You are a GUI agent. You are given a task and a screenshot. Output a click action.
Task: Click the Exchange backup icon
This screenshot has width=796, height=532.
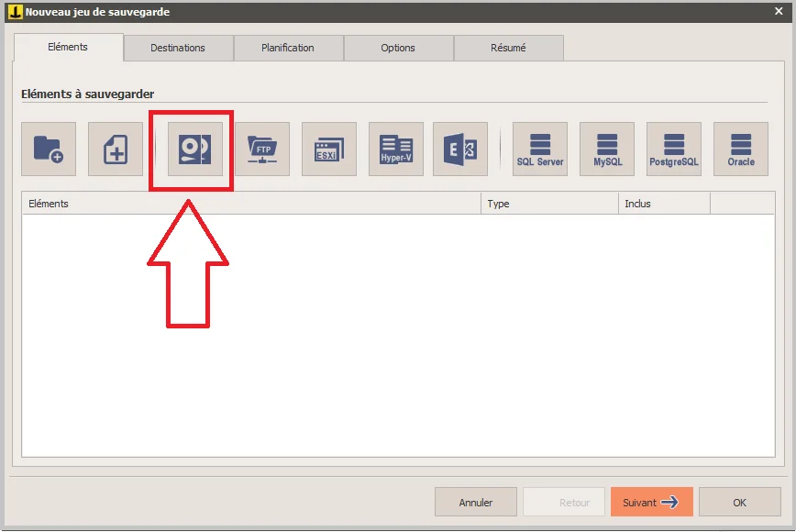click(460, 150)
